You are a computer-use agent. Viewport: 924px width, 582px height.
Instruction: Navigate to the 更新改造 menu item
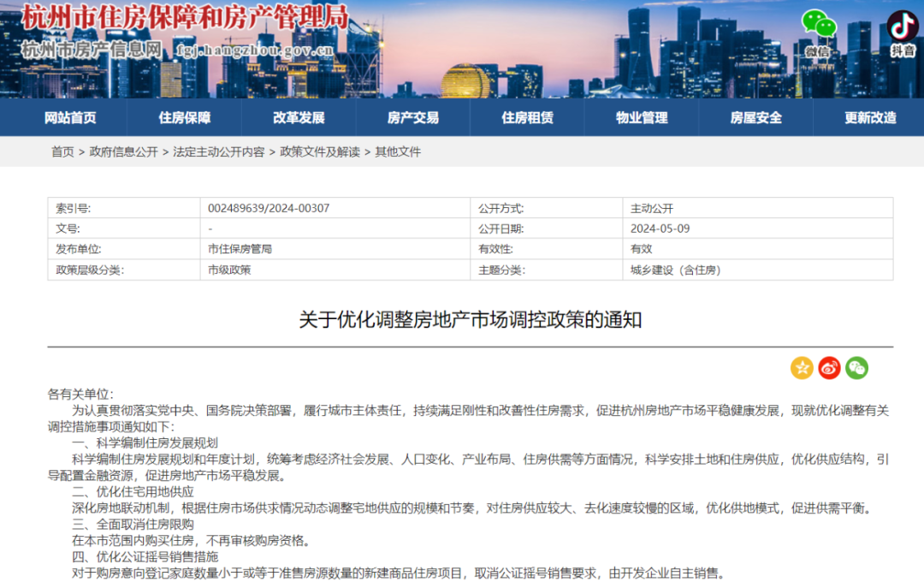pyautogui.click(x=870, y=118)
